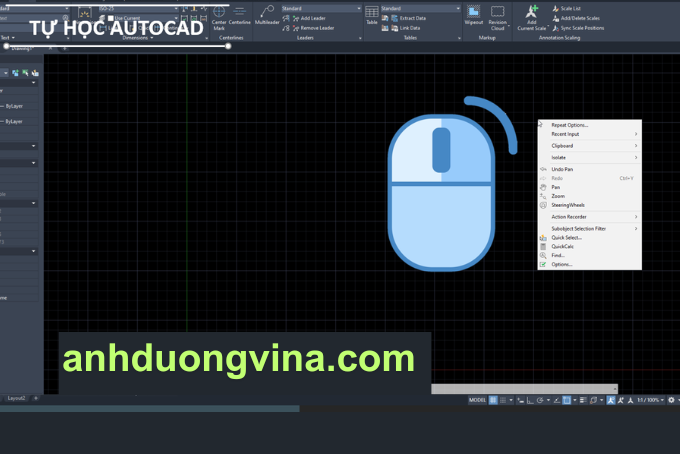Toggle MODEL space button in status bar
This screenshot has height=454, width=680.
tap(477, 399)
